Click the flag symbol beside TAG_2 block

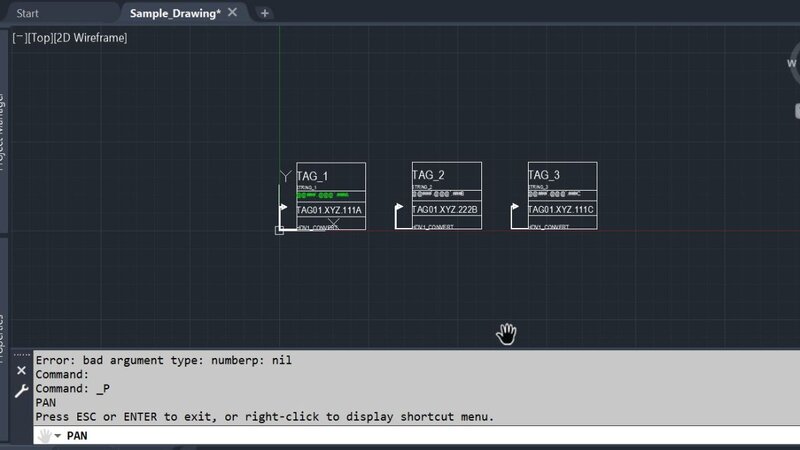(399, 211)
